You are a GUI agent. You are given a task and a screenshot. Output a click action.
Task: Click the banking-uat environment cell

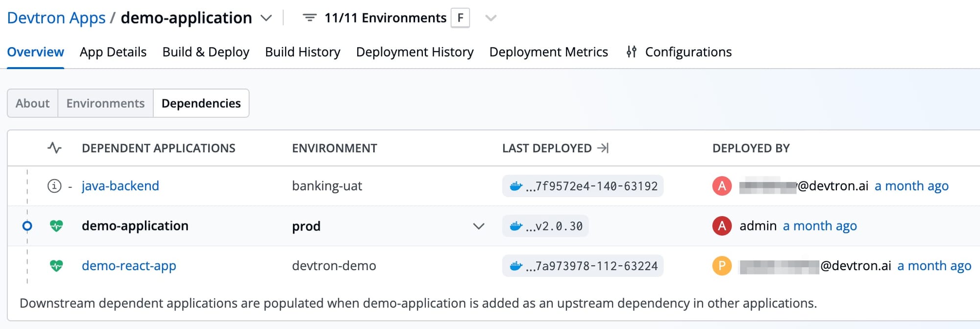[327, 186]
